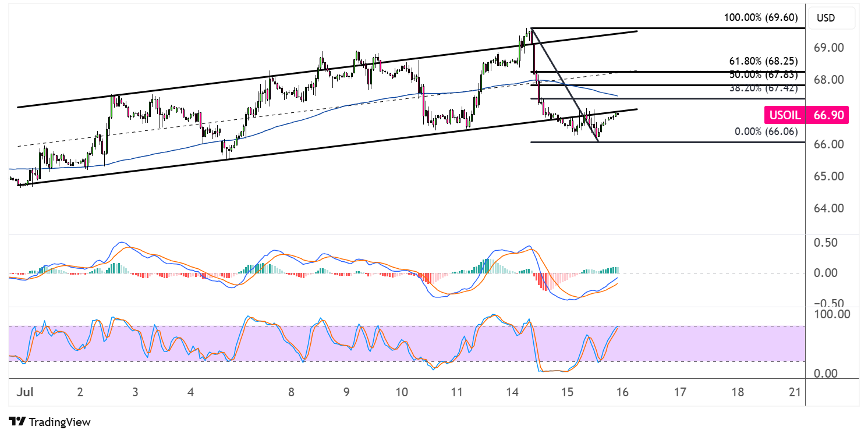The height and width of the screenshot is (437, 868).
Task: Click date 11 on the time axis
Action: [x=456, y=392]
